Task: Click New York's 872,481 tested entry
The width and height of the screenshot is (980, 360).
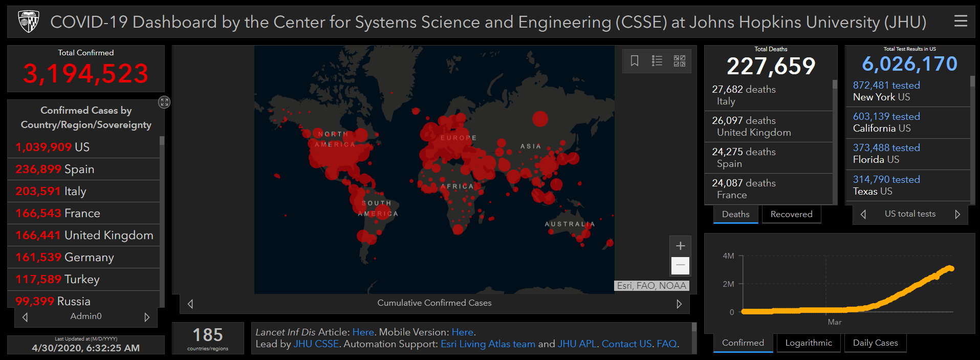Action: click(x=908, y=91)
